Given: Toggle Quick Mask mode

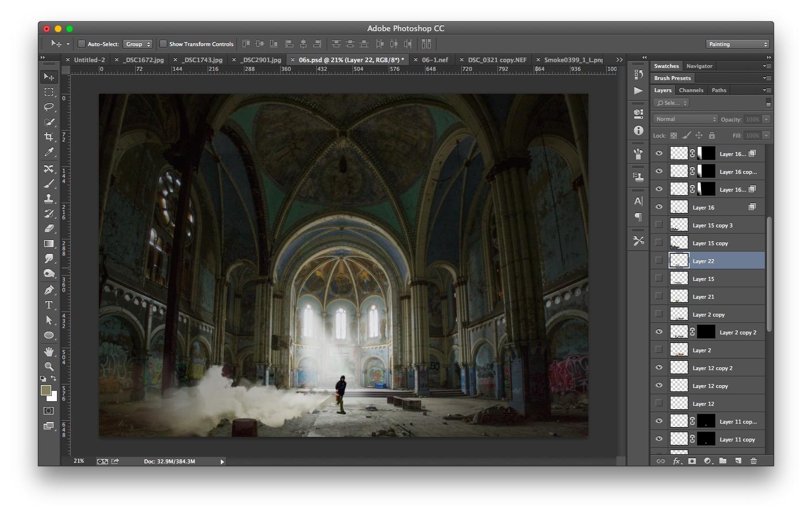Looking at the screenshot, I should coord(49,411).
